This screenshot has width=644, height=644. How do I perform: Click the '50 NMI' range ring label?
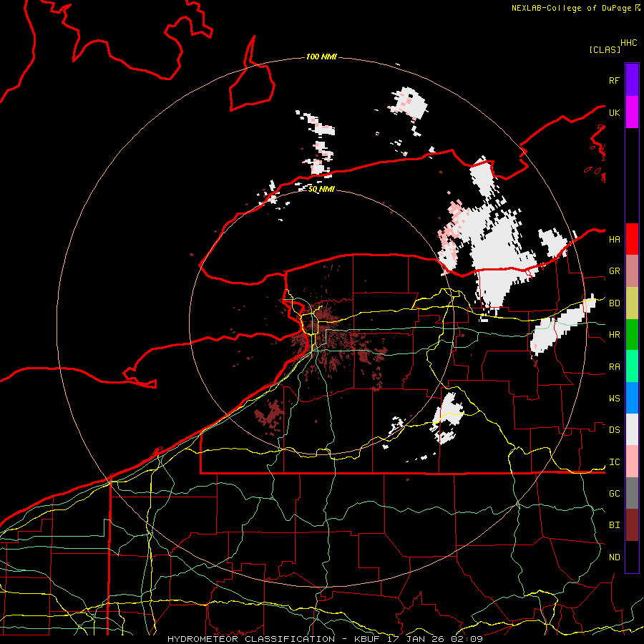pos(321,190)
